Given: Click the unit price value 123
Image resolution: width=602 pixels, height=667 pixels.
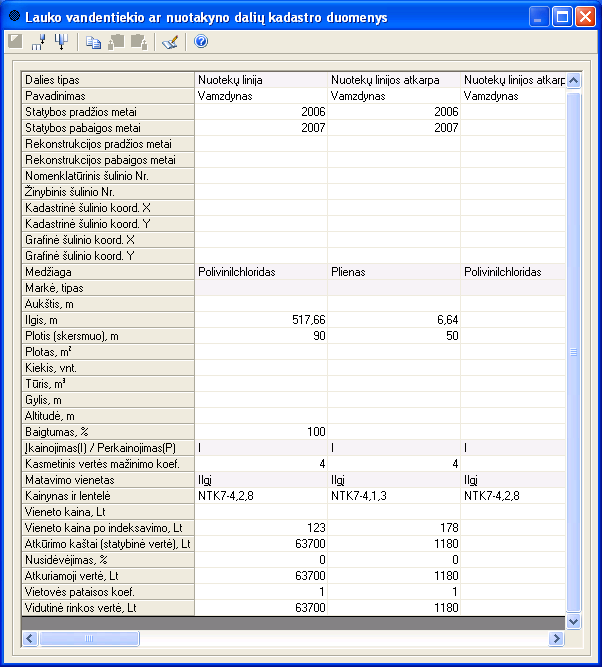Looking at the screenshot, I should (261, 528).
